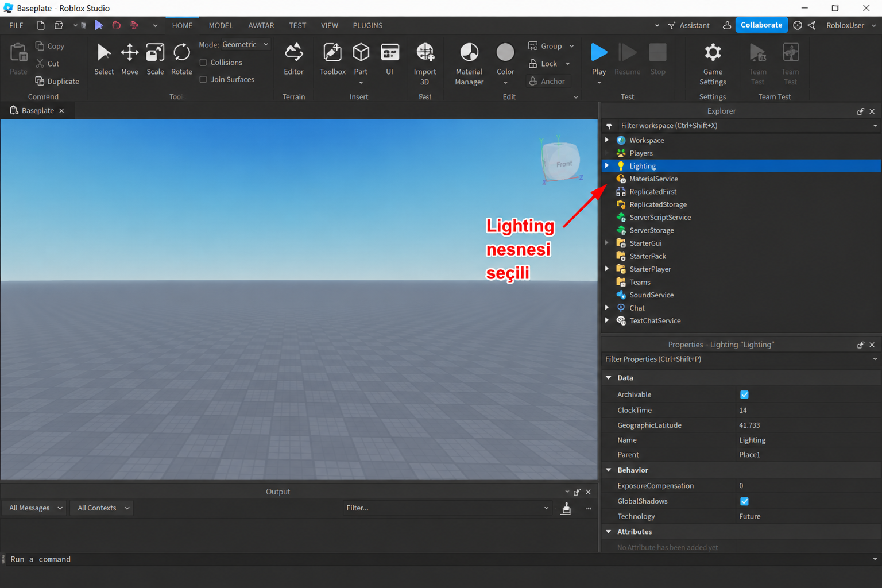Group the selected objects
The height and width of the screenshot is (588, 882).
[546, 46]
